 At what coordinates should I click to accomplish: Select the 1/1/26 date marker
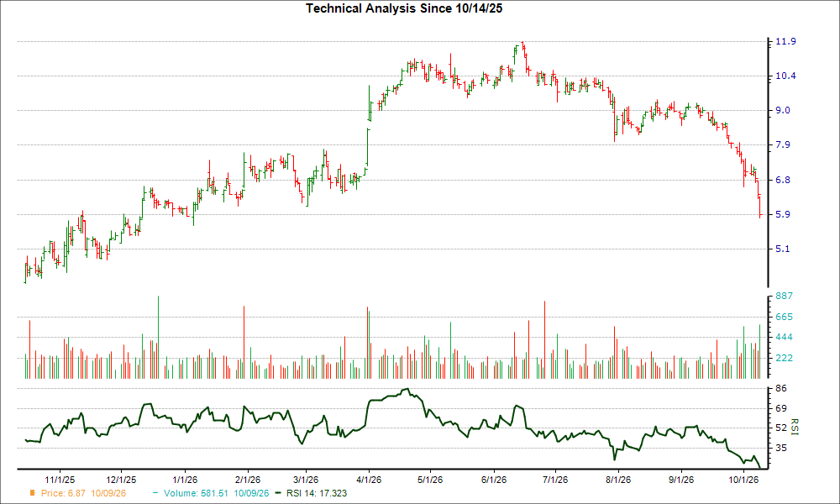coord(185,480)
